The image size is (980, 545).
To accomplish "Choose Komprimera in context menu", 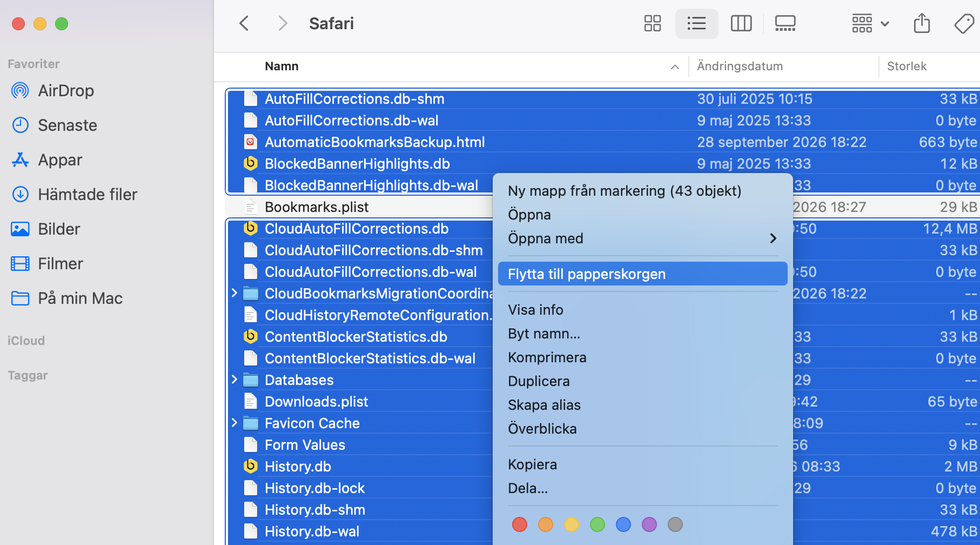I will [x=642, y=357].
